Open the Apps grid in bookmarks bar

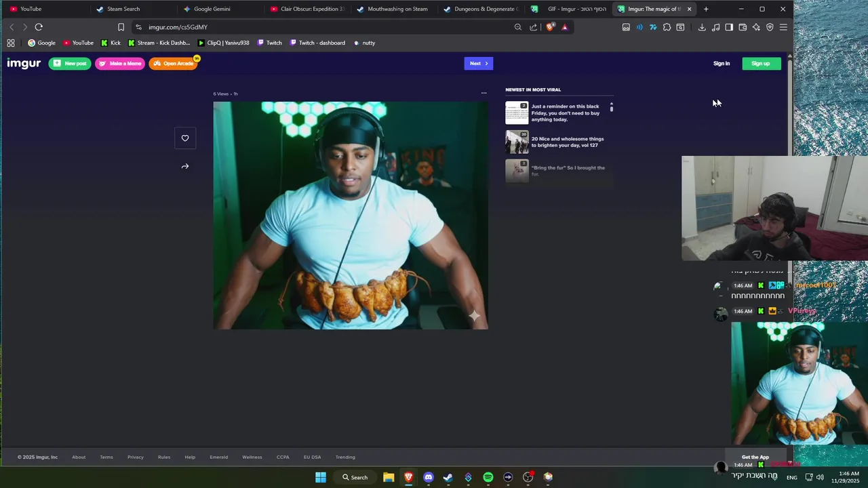point(11,43)
